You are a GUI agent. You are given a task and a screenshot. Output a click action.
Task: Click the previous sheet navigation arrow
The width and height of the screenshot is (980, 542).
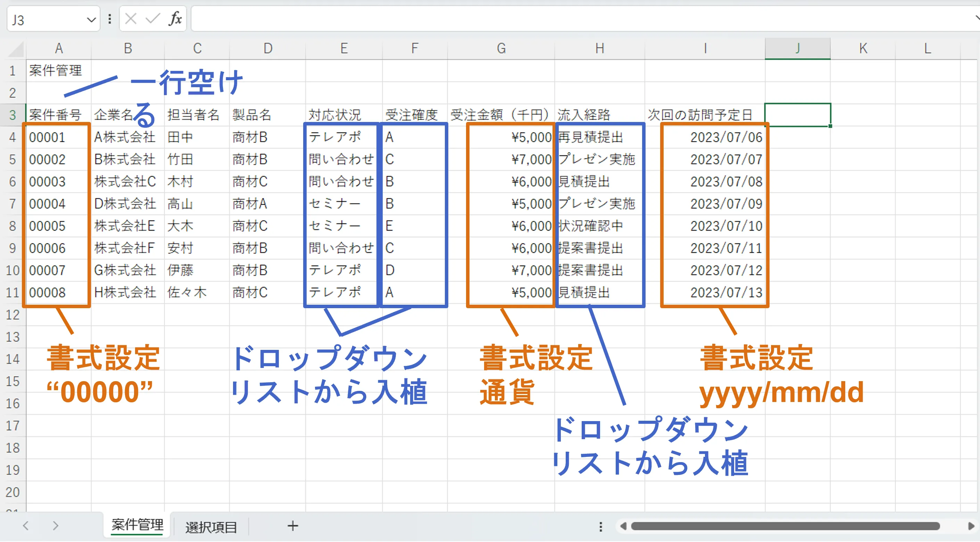click(26, 526)
